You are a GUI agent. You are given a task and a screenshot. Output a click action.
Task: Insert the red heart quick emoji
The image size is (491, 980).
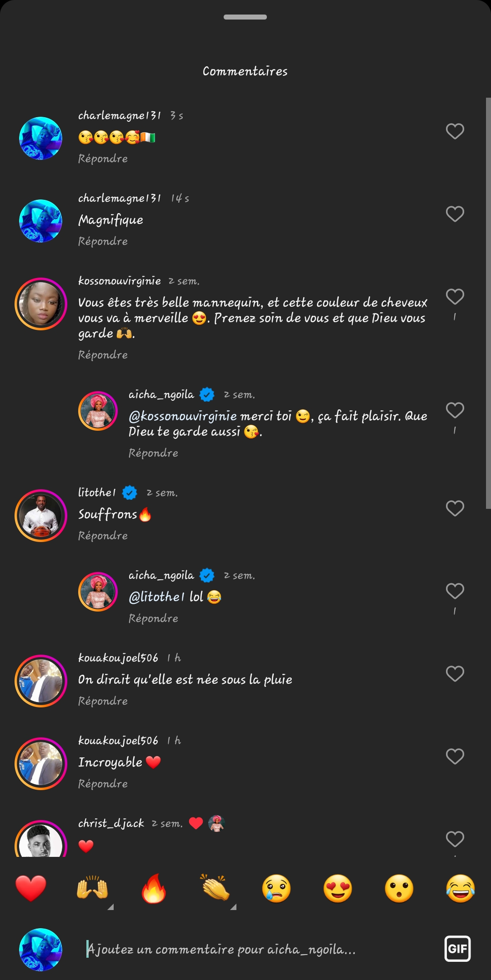[31, 888]
